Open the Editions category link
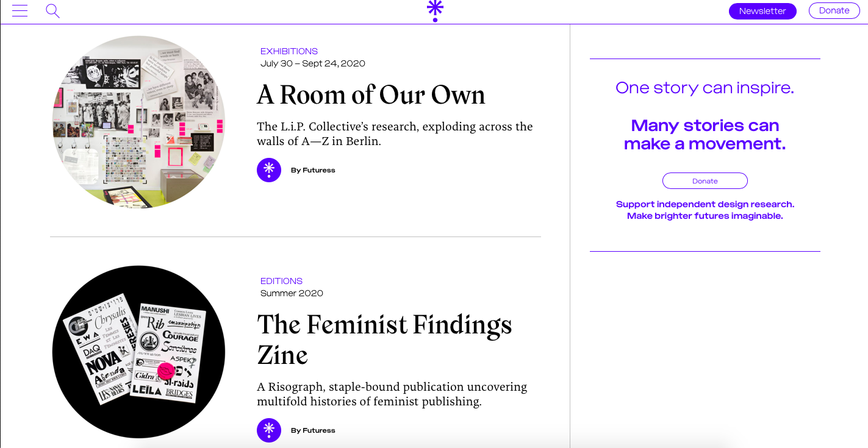This screenshot has height=448, width=868. click(x=281, y=281)
